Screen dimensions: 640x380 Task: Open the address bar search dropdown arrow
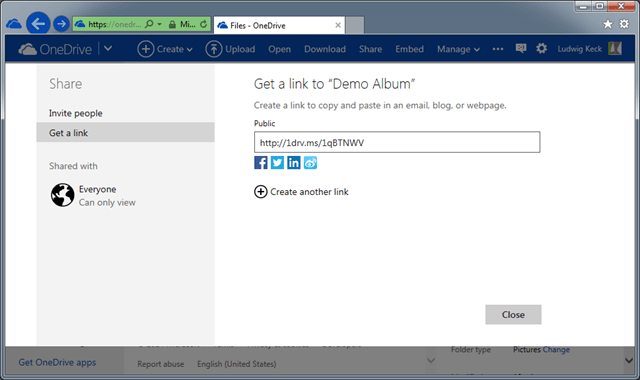pos(160,24)
